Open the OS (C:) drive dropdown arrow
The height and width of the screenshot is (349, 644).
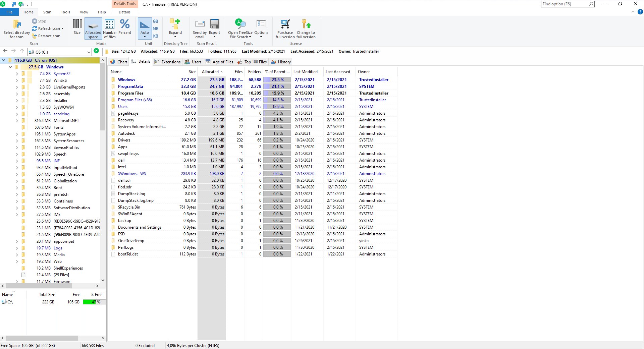click(89, 52)
